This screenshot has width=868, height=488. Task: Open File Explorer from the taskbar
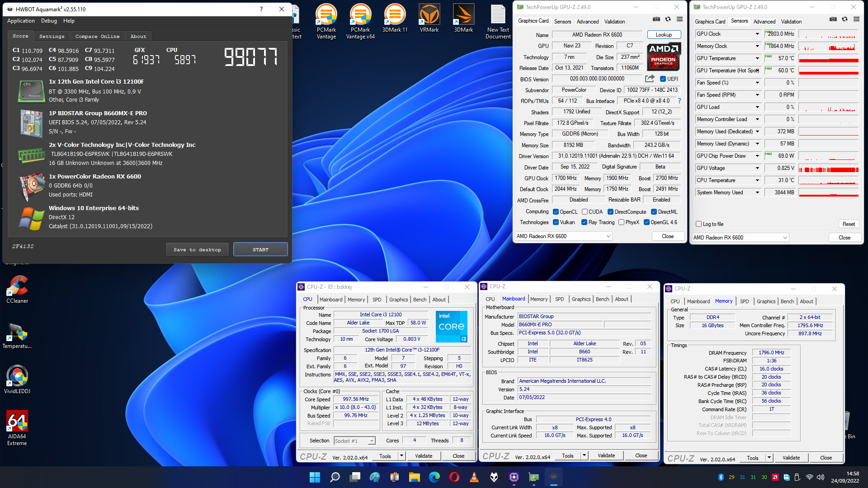point(414,477)
